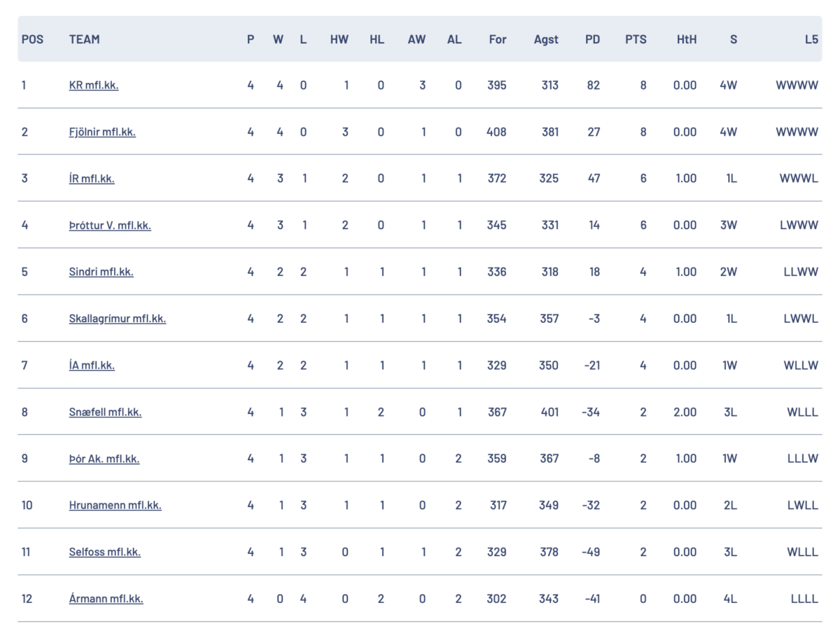Viewport: 840px width, 638px height.
Task: Click the For column header
Action: (x=497, y=39)
